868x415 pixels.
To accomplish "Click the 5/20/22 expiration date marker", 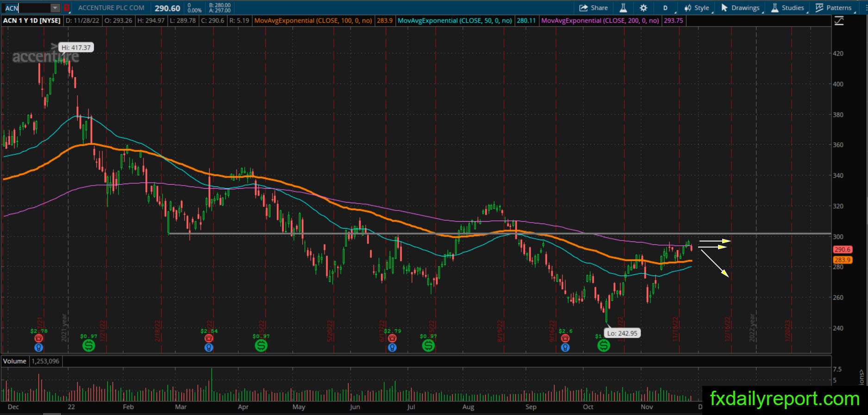I will (x=330, y=330).
